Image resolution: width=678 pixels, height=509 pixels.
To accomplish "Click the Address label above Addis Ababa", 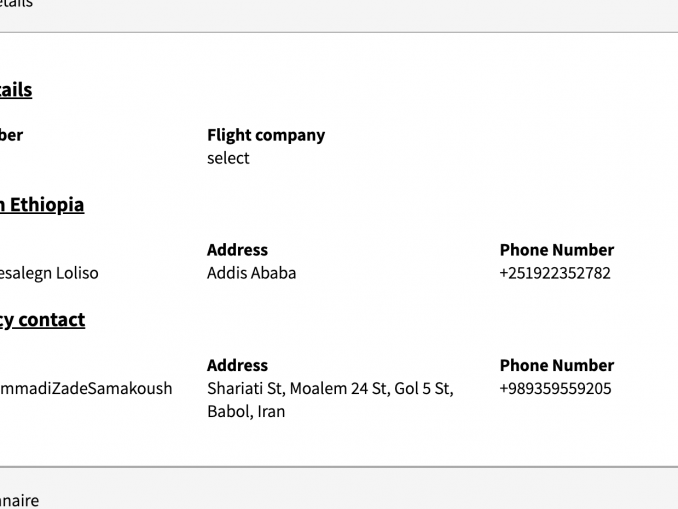I will coord(237,250).
